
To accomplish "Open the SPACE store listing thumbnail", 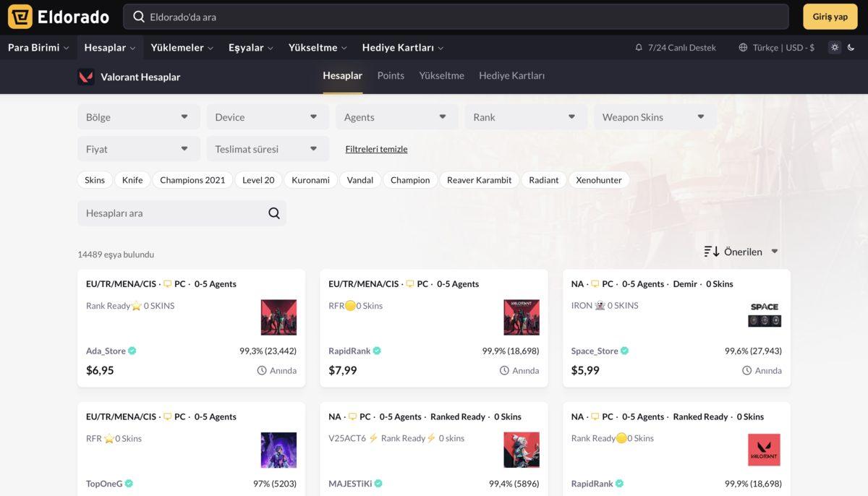I will pos(764,315).
